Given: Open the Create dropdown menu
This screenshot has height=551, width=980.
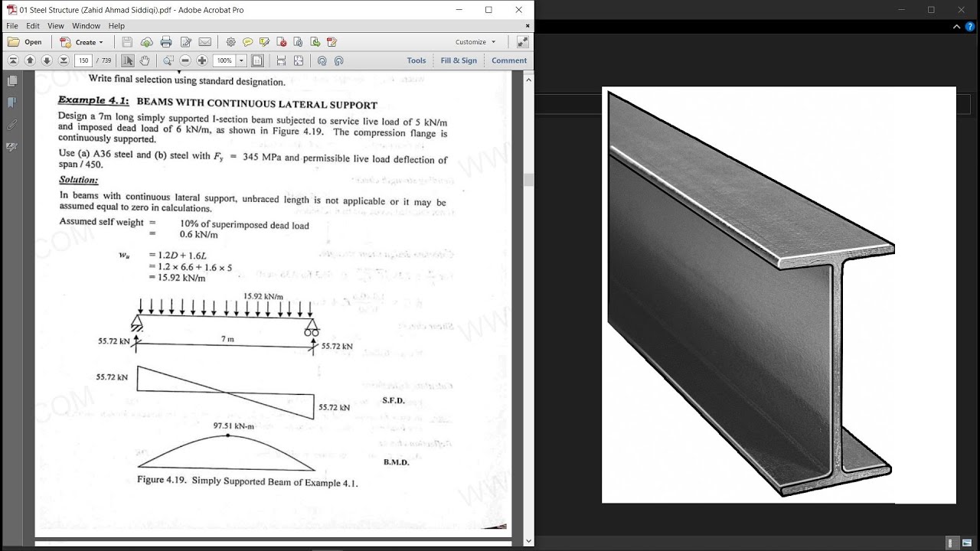Looking at the screenshot, I should click(x=81, y=42).
